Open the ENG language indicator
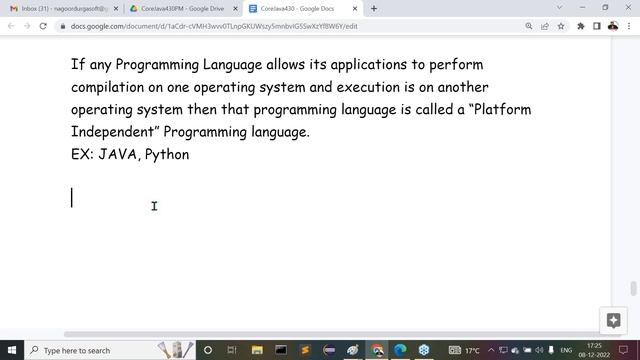Screen dimensions: 640x360 point(566,350)
